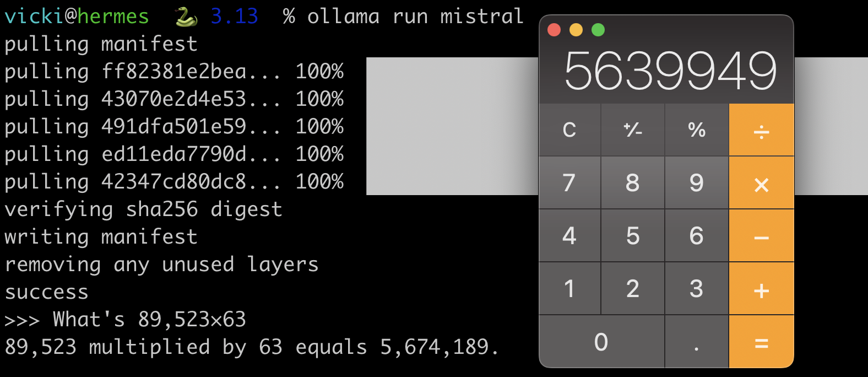Click 'vicki@hermes' in the terminal prompt

tap(77, 17)
